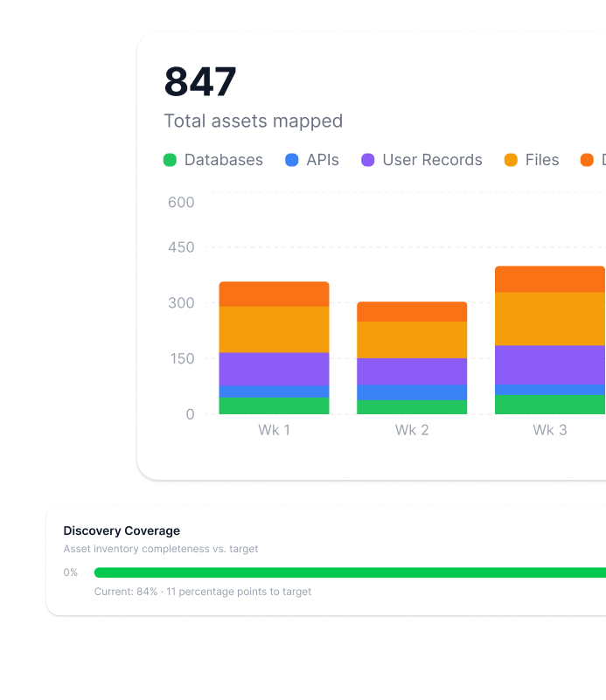Select the Wk 1 orange top segment
The width and height of the screenshot is (606, 700).
(x=275, y=295)
